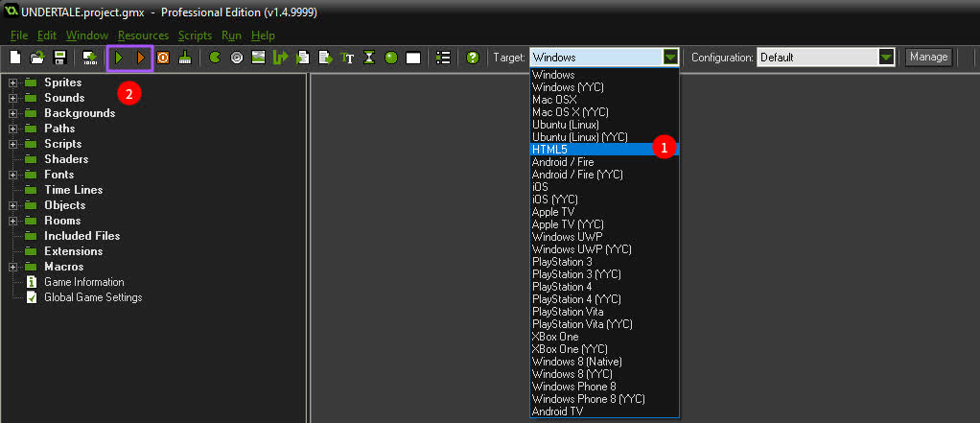
Task: Open a project using the folder icon
Action: click(37, 58)
